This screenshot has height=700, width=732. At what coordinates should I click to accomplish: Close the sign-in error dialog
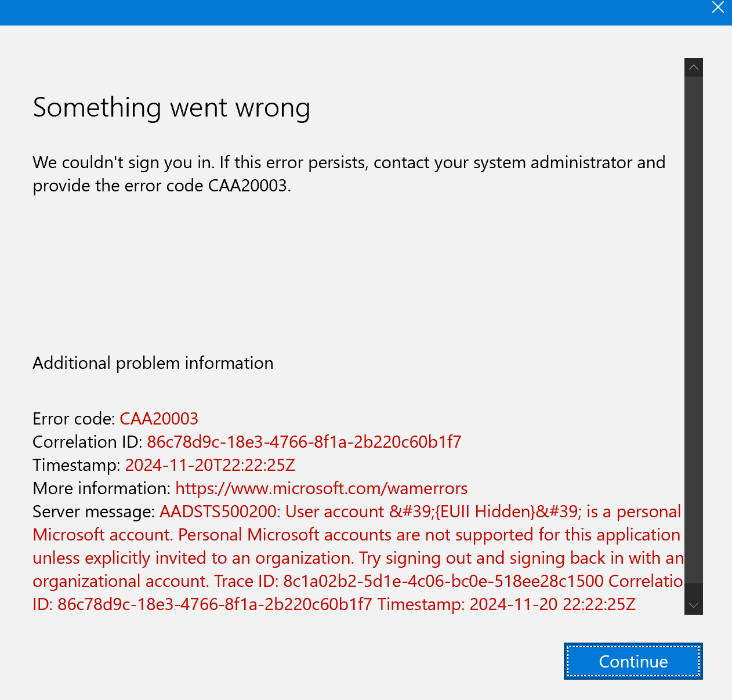718,8
